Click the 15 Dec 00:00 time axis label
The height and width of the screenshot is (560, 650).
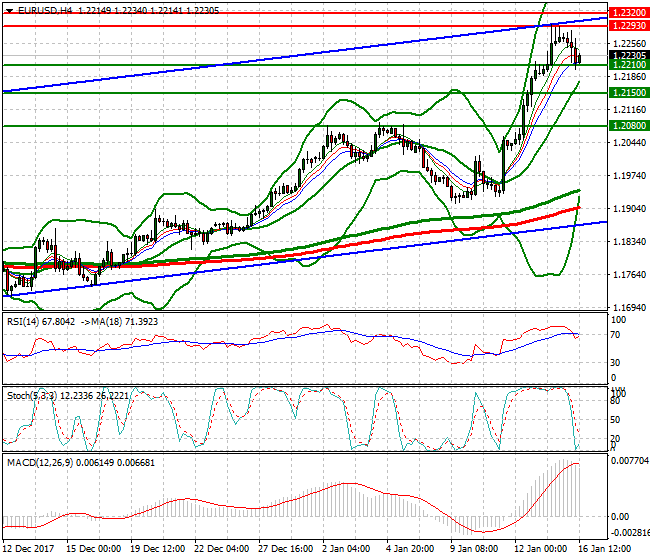[94, 549]
